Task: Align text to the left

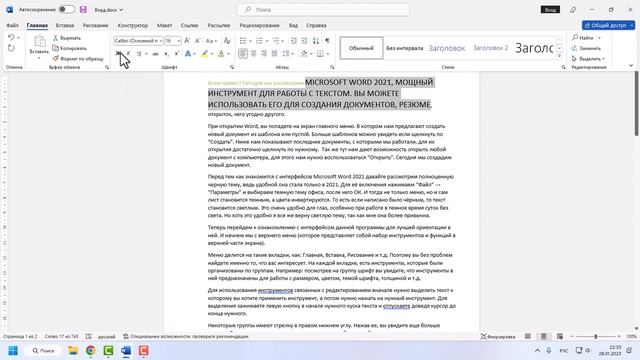Action: coord(243,53)
